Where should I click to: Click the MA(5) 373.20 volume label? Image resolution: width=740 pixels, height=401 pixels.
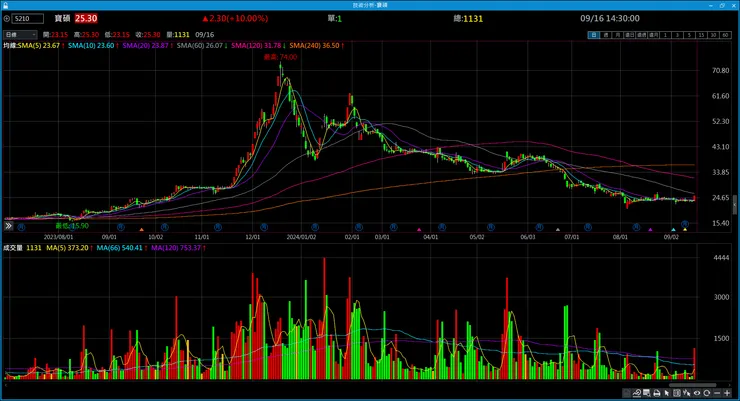tap(69, 248)
